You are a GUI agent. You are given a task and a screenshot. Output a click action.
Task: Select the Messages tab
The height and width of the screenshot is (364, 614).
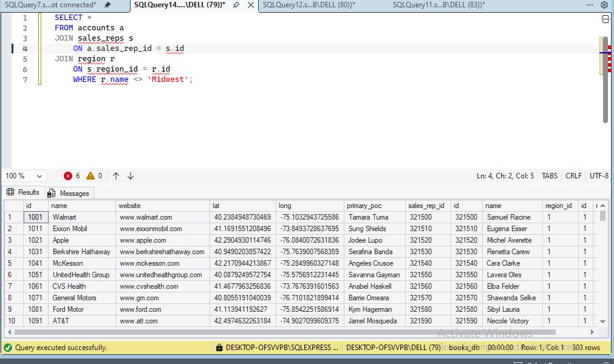point(69,193)
